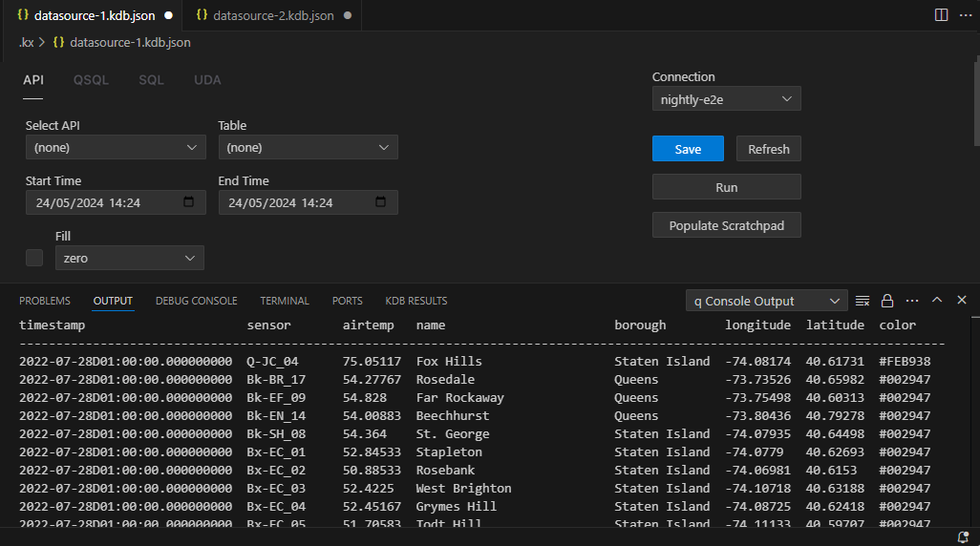
Task: Maximize the panel with chevron up
Action: (937, 301)
